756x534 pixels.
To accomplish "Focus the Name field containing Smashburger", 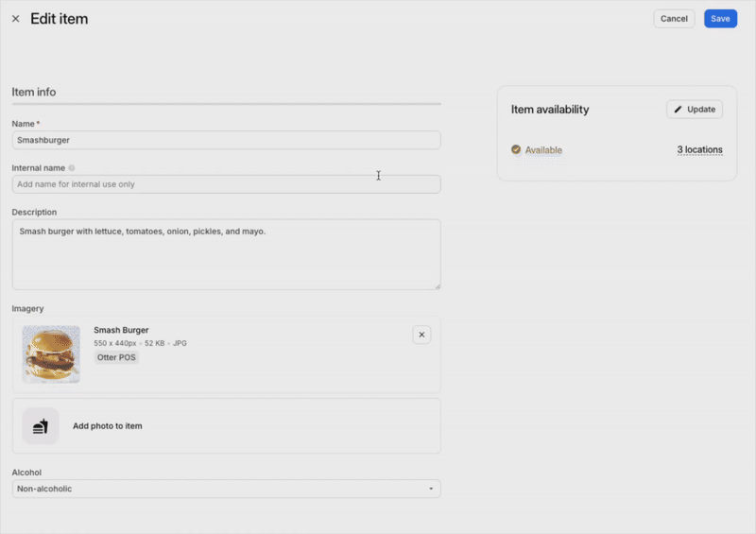I will coord(226,140).
